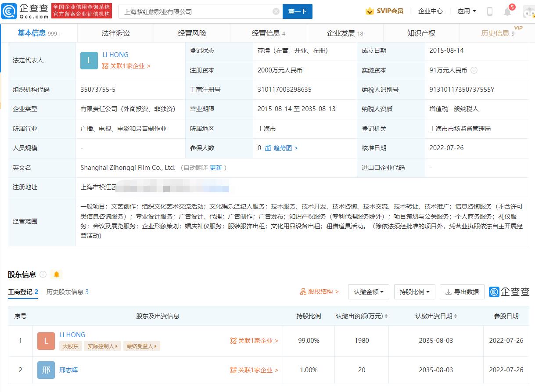This screenshot has width=535, height=392.
Task: Open the 股权结构 link
Action: (320, 291)
